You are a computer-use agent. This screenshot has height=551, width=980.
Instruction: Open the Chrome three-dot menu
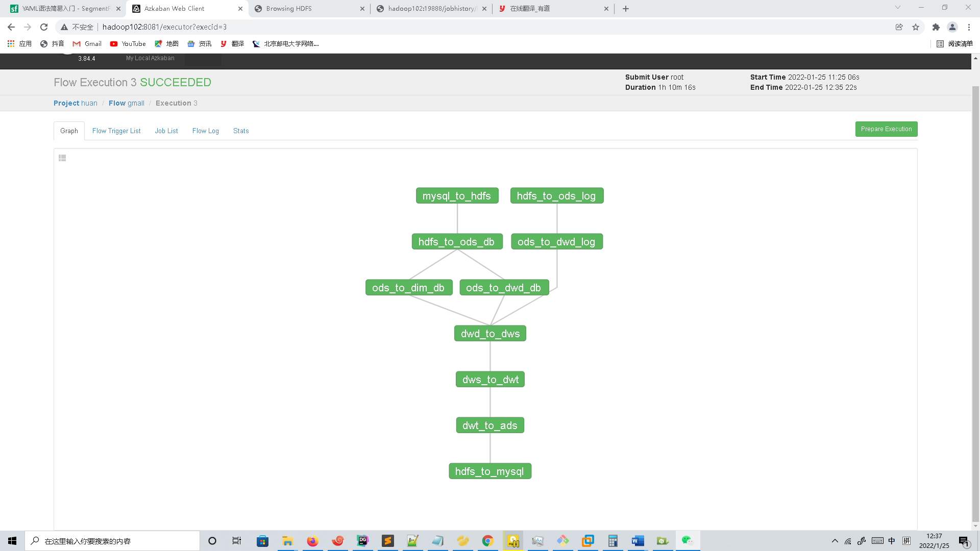point(969,27)
